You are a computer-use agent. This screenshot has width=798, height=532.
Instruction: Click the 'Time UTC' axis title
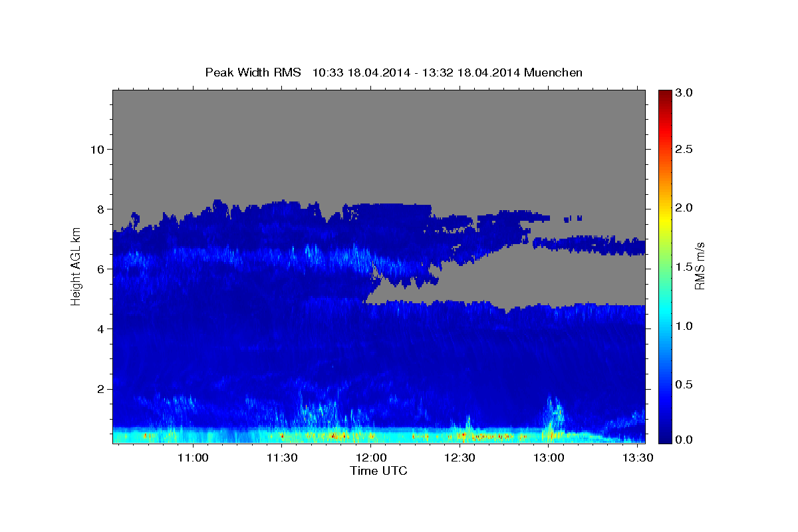click(x=378, y=471)
